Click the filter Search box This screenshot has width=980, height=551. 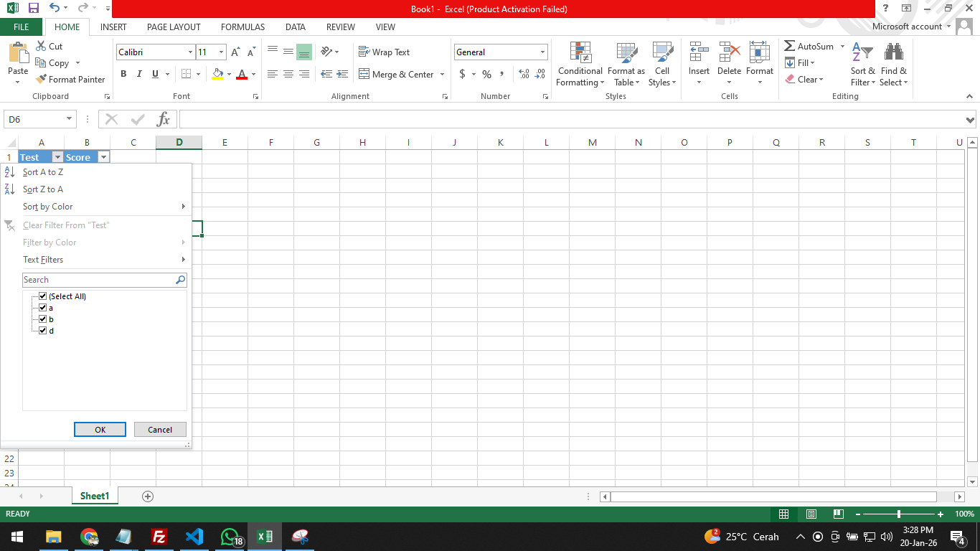(98, 280)
